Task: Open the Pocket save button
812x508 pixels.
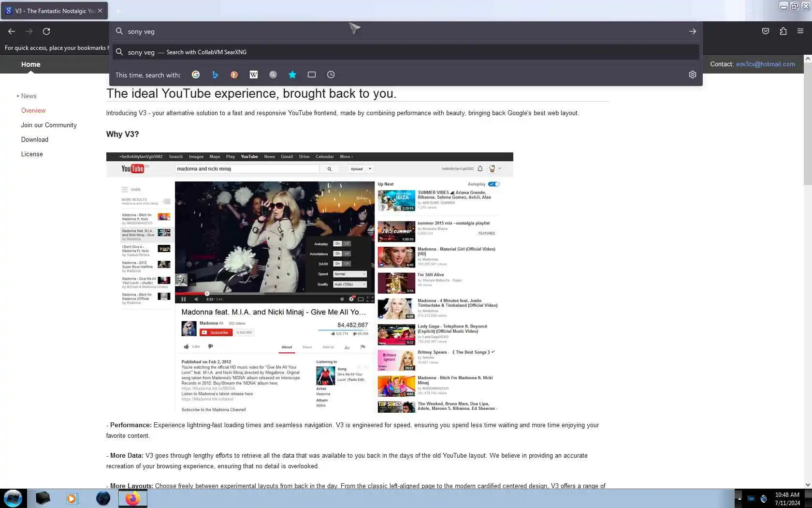Action: 766,31
